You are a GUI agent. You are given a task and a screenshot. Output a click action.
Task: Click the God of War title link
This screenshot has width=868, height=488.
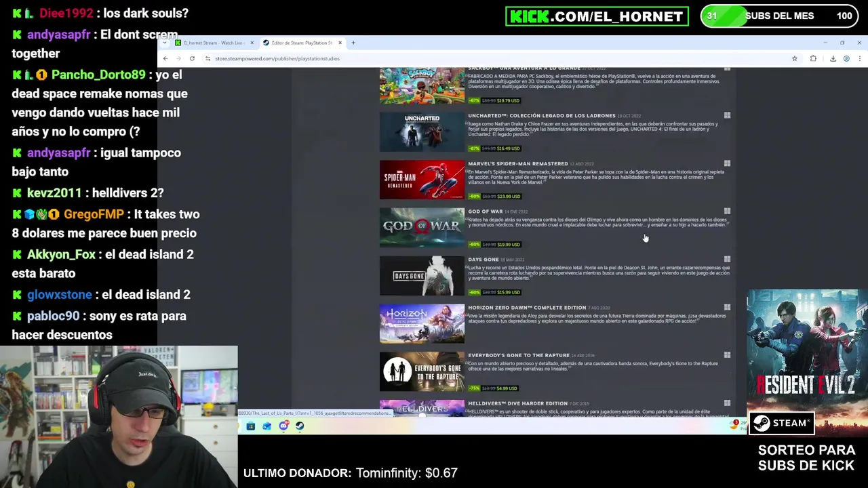(x=485, y=211)
